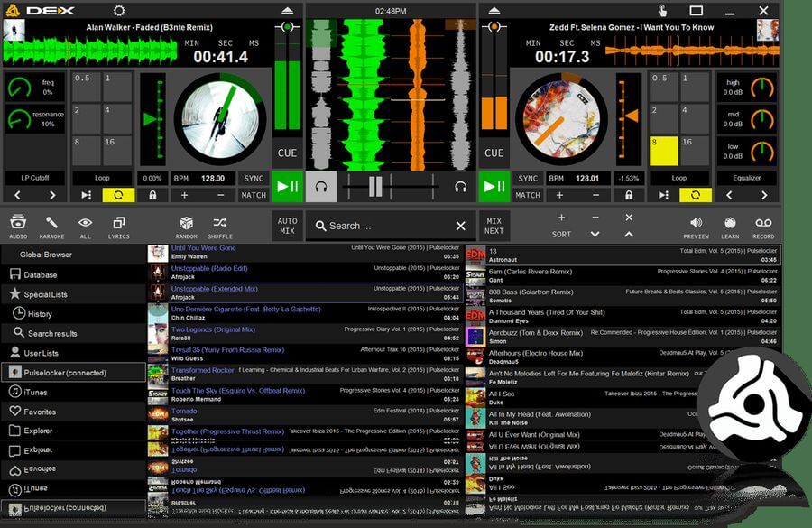Viewport: 812px width, 528px height.
Task: Go to next panel under Equalizer
Action: click(764, 195)
